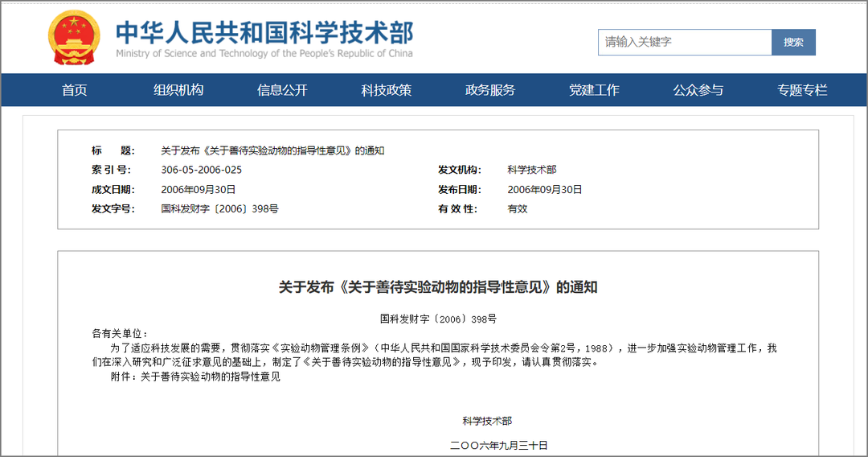Click the 科学技术部 signature line
Screen dimensions: 868x457
coord(487,421)
